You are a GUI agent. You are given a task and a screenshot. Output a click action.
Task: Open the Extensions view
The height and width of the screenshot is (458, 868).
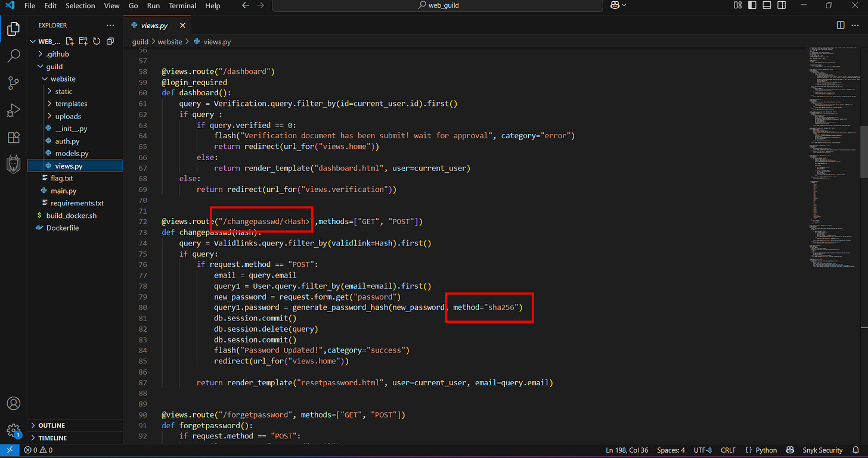pos(14,138)
